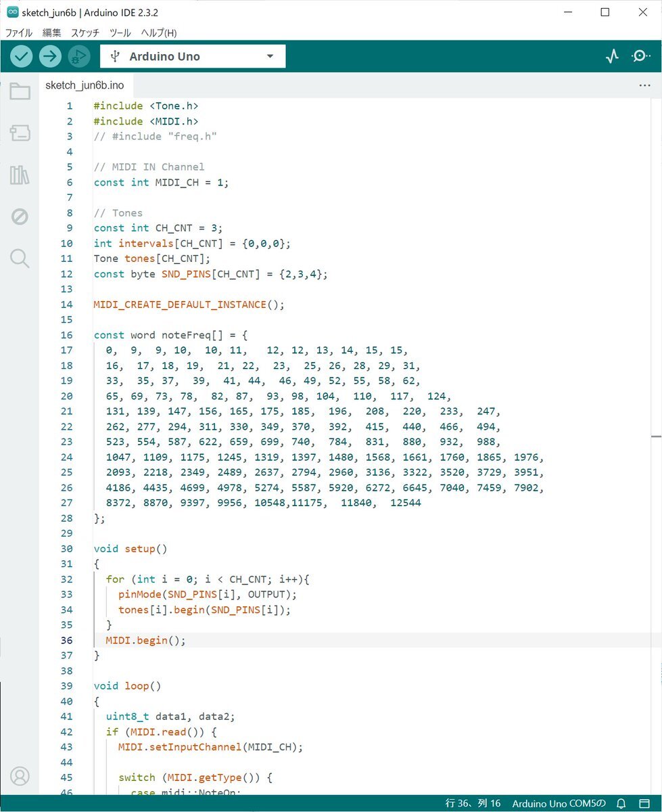Screen dimensions: 662x812
Task: Click the SND_PINS array declaration line
Action: point(211,274)
